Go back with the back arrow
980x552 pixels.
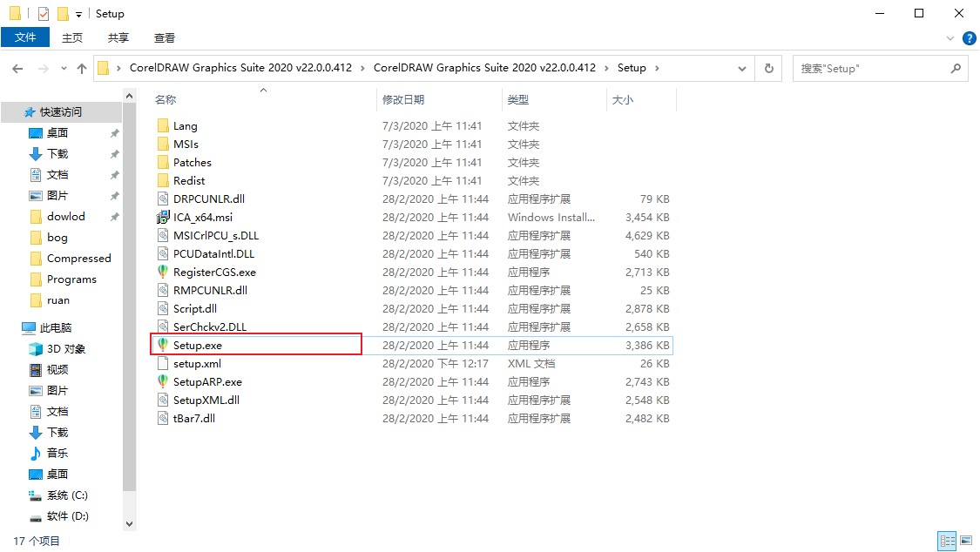pos(17,69)
